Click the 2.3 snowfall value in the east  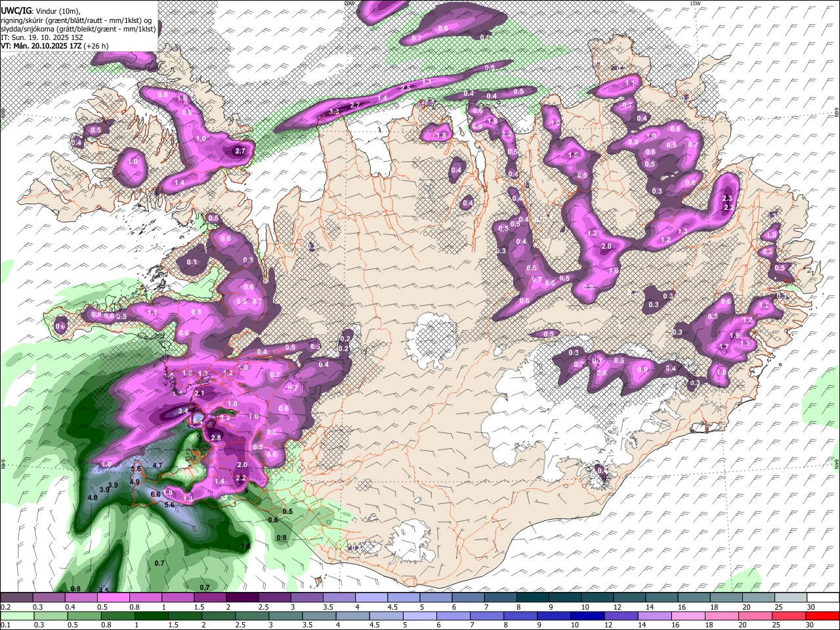(727, 198)
